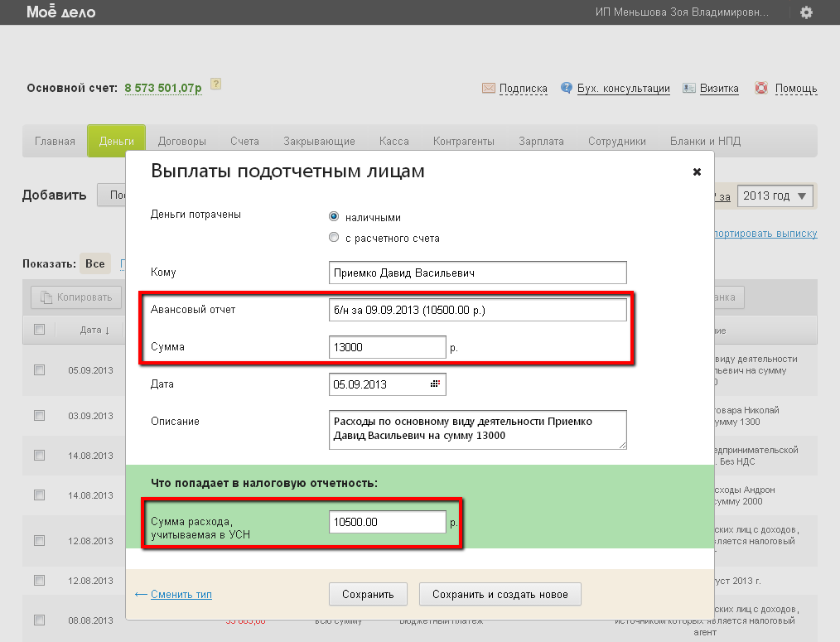Check the first row dated 14.08.2013

tap(39, 455)
